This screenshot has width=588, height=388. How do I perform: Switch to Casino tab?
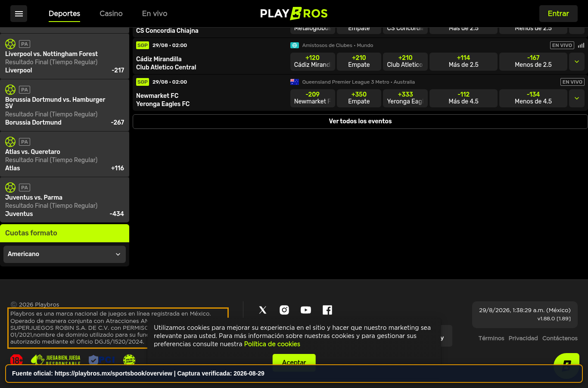point(111,14)
